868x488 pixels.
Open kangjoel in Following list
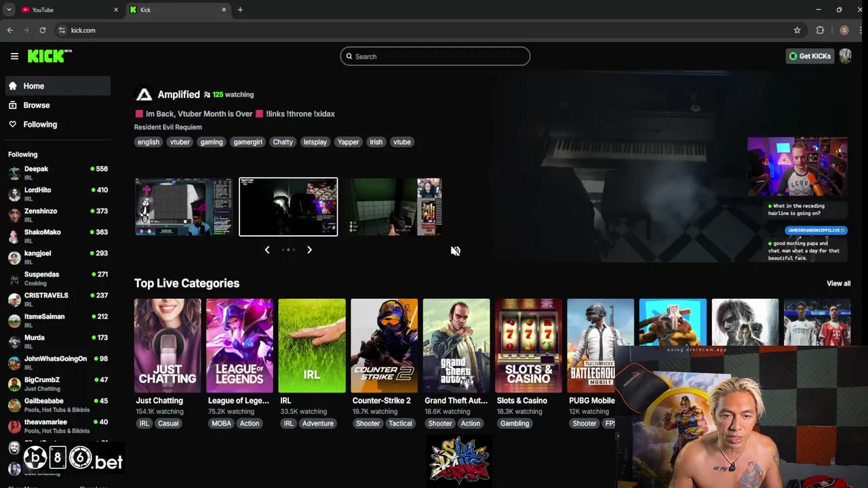tap(58, 257)
